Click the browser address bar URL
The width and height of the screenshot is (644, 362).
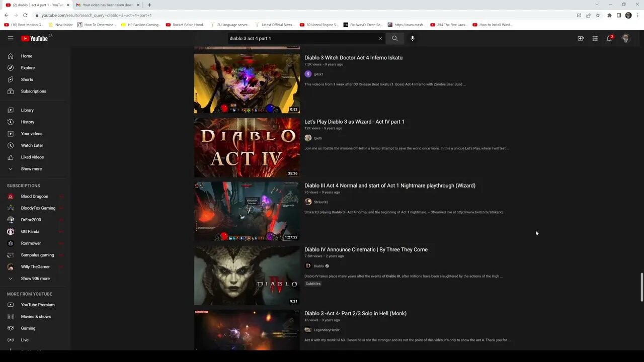tap(96, 16)
